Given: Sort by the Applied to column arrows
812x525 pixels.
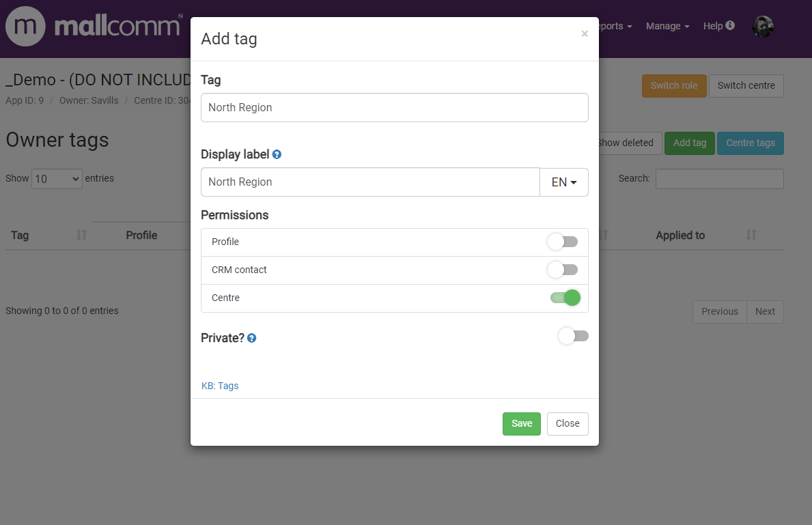Looking at the screenshot, I should (x=751, y=235).
